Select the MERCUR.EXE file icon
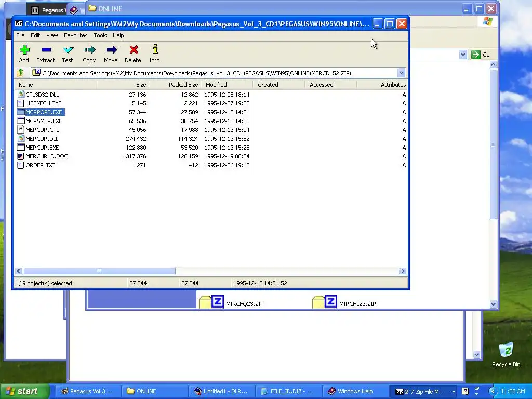This screenshot has height=399, width=532. (21, 147)
